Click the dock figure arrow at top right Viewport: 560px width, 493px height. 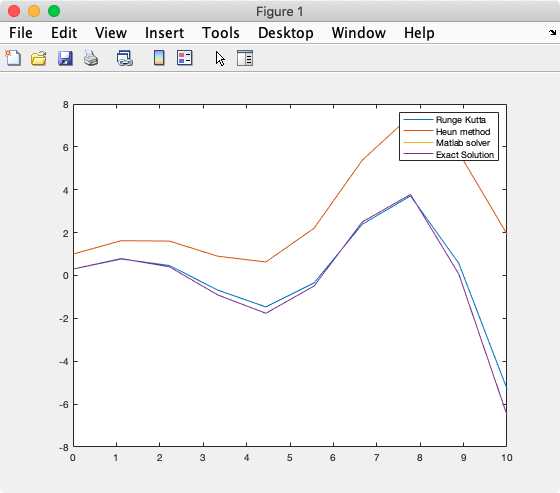pos(552,33)
